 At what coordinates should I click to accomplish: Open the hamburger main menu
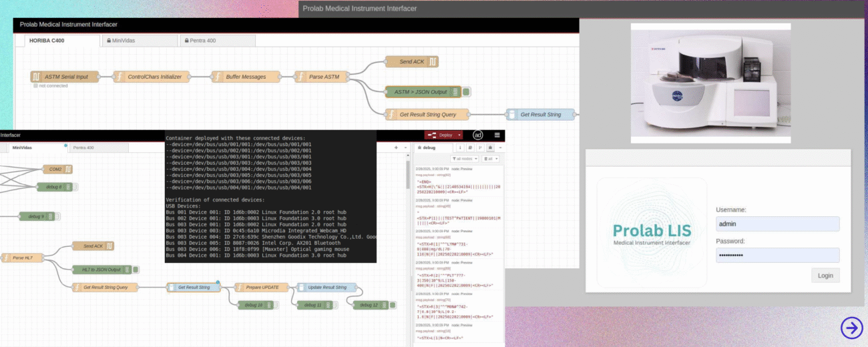click(x=497, y=135)
